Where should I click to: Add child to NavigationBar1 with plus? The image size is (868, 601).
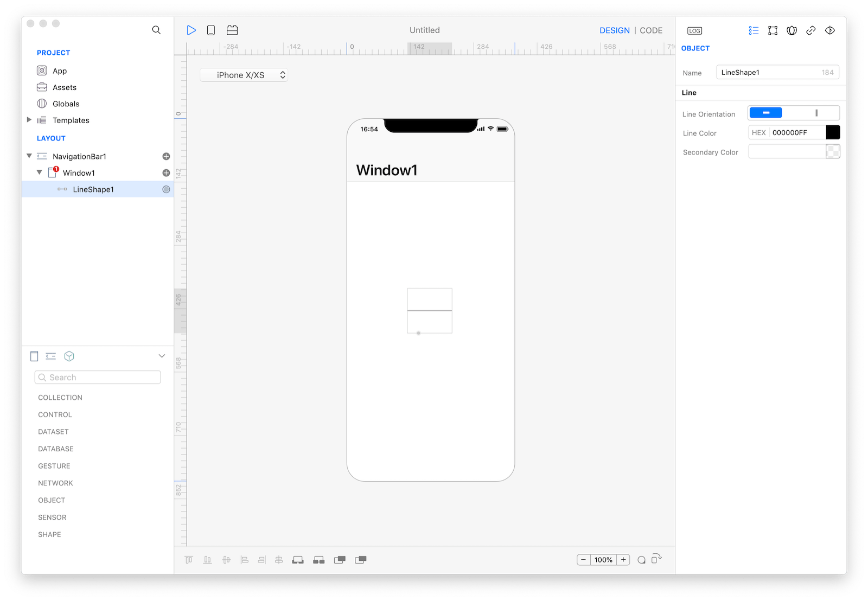166,156
